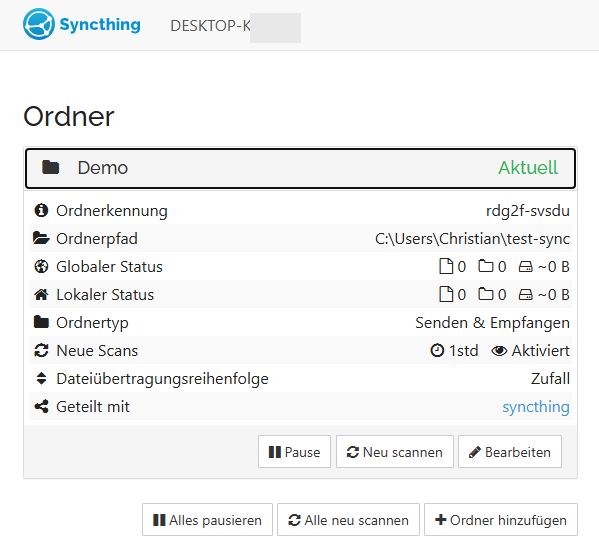The height and width of the screenshot is (550, 599).
Task: Click the refresh icon beside Neue Scans
Action: tap(41, 351)
